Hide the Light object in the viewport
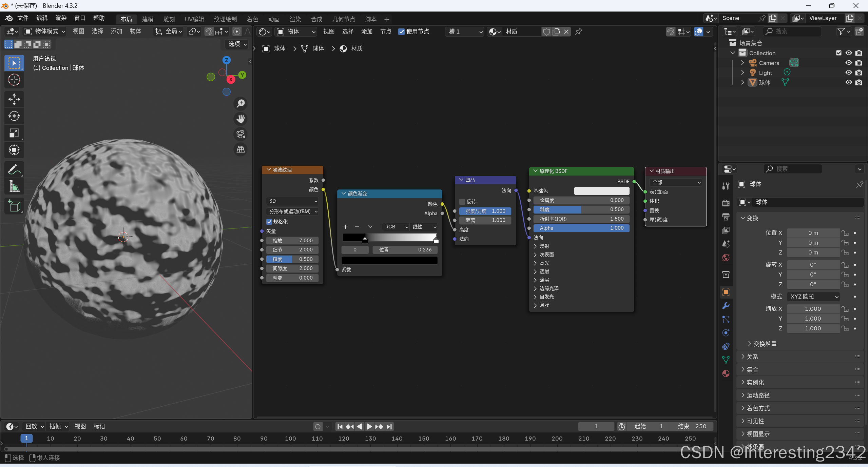The height and width of the screenshot is (467, 868). [x=848, y=73]
